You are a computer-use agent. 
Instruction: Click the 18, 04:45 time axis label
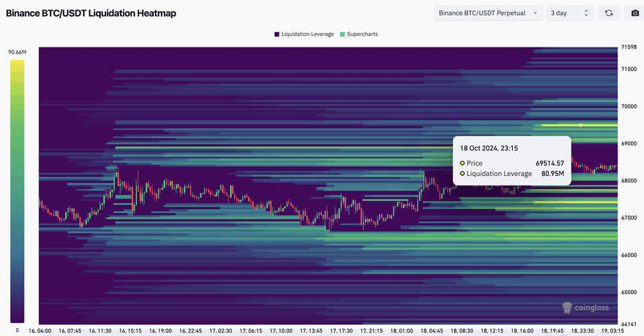[431, 330]
